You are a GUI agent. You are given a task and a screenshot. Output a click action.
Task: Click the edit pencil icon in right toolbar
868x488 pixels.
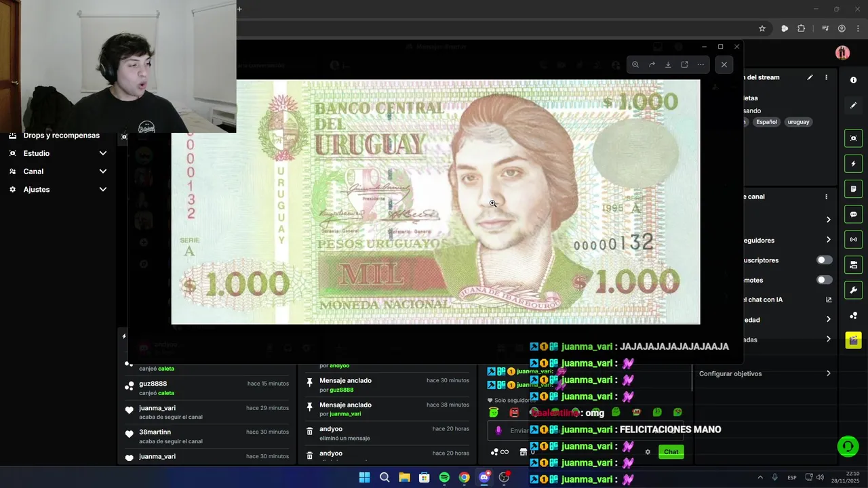point(853,106)
